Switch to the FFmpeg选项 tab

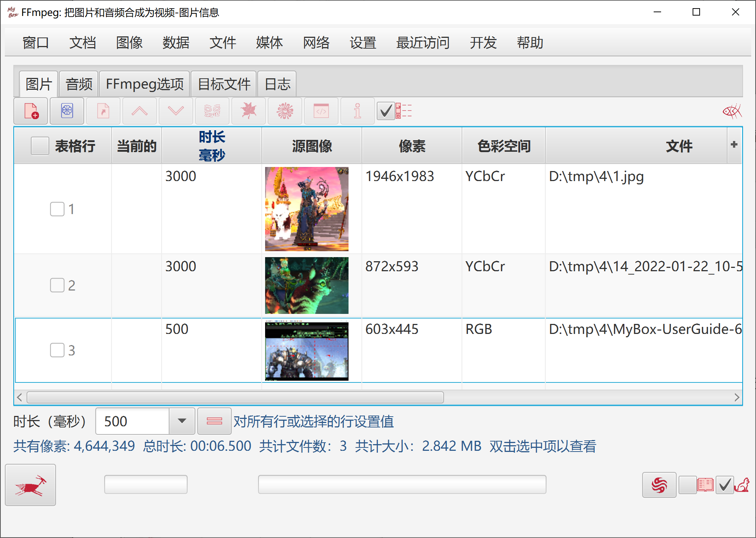tap(145, 84)
